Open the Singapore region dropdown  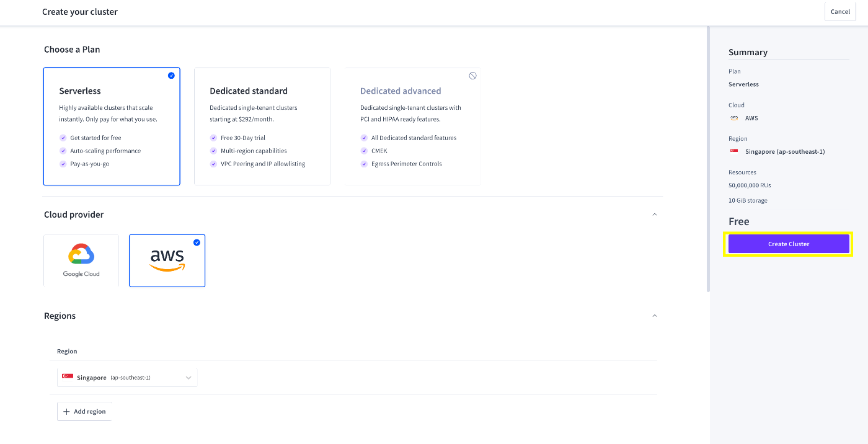point(127,378)
